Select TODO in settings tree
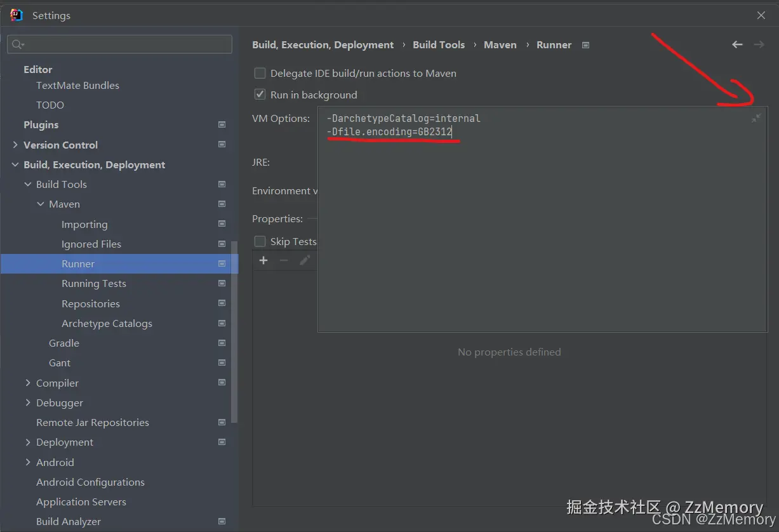Image resolution: width=779 pixels, height=532 pixels. [50, 105]
